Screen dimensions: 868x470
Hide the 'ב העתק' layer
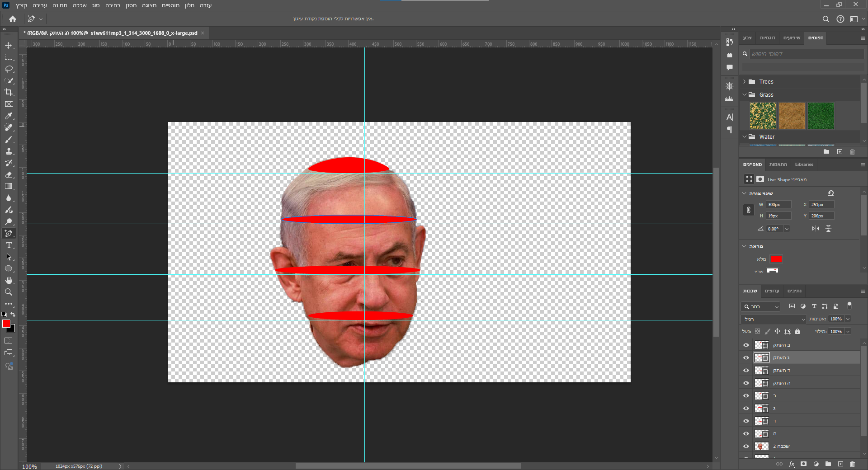point(746,345)
